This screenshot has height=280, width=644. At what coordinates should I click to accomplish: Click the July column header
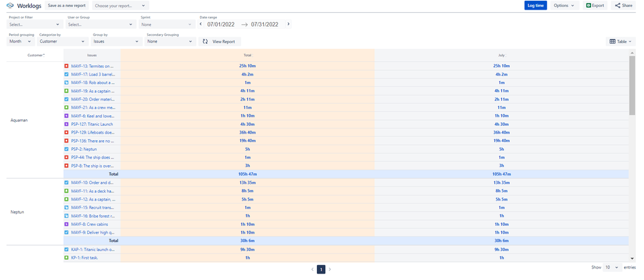click(x=501, y=55)
